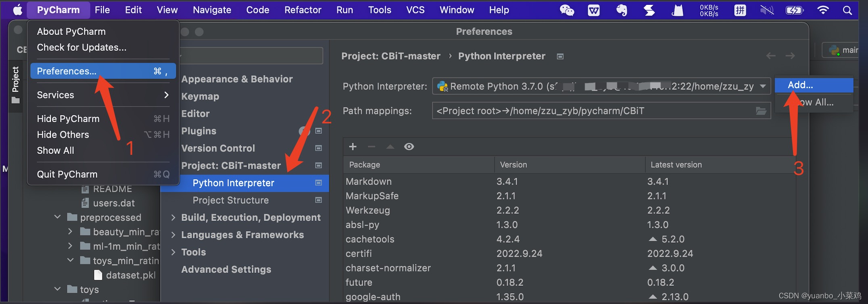Click the project-level icon beside Python Interpreter breadcrumb
The image size is (868, 304).
point(560,56)
